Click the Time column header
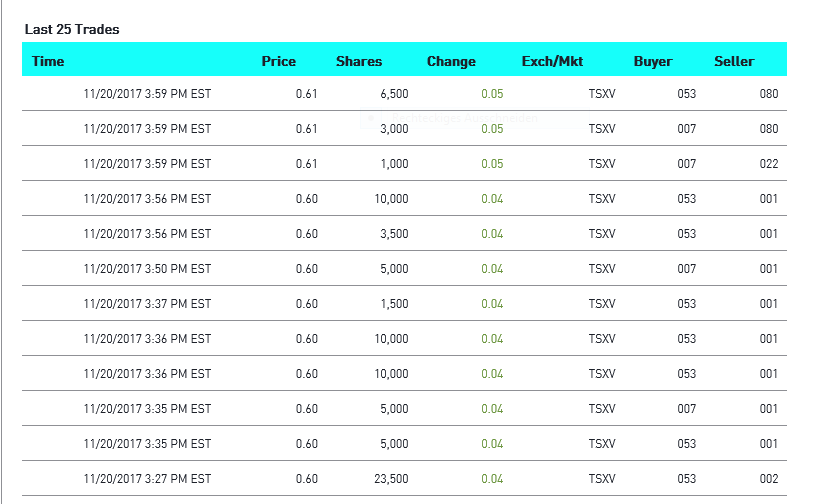816x504 pixels. [x=48, y=61]
